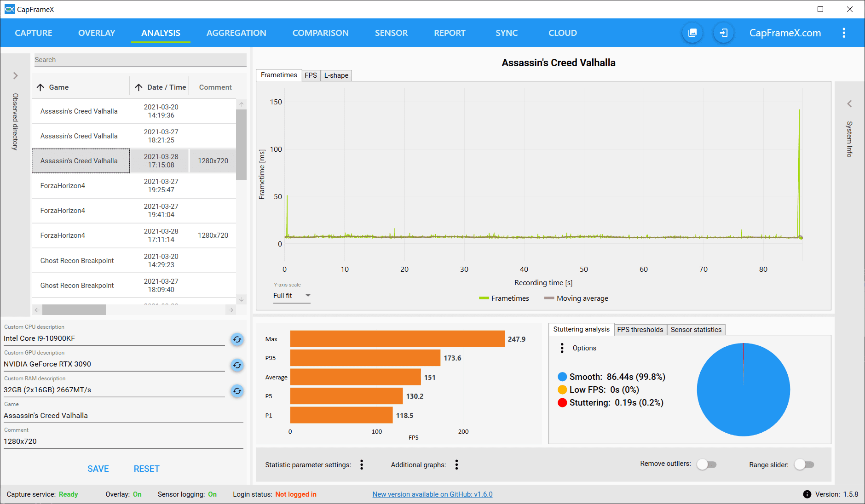The width and height of the screenshot is (865, 504).
Task: Open Additional graphs dots menu
Action: (x=456, y=465)
